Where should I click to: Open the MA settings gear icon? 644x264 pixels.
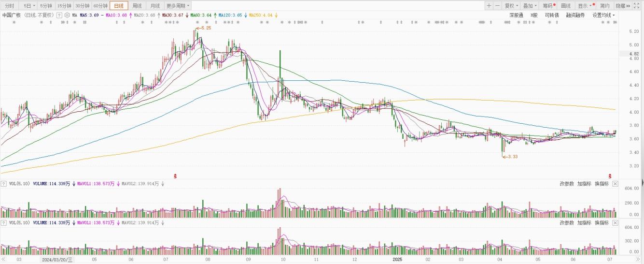click(67, 15)
